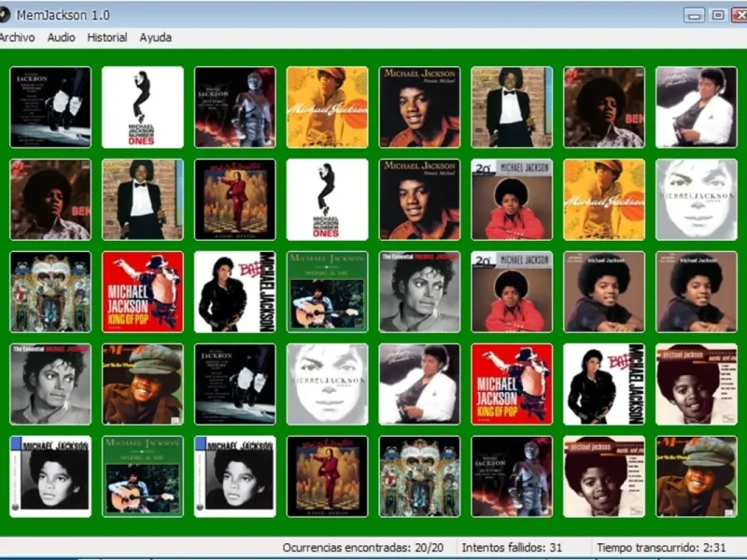
Task: Click the Ben album cover in second row
Action: [x=50, y=200]
